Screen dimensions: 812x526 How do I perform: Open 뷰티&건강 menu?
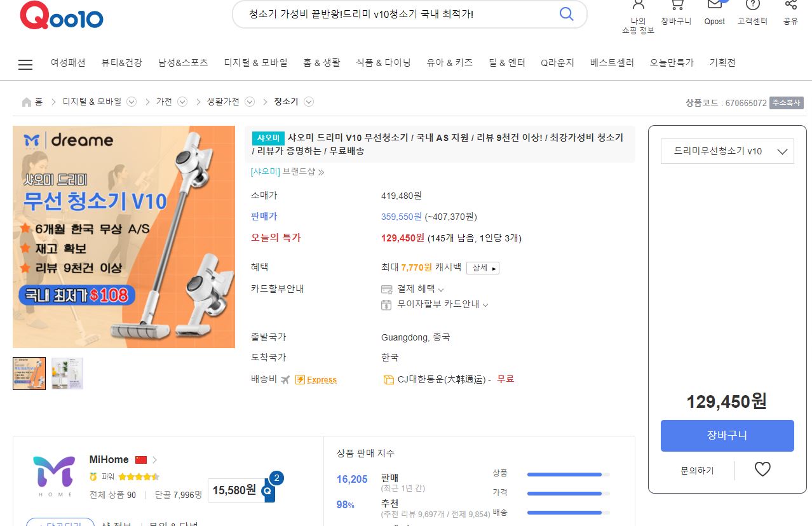click(x=122, y=63)
